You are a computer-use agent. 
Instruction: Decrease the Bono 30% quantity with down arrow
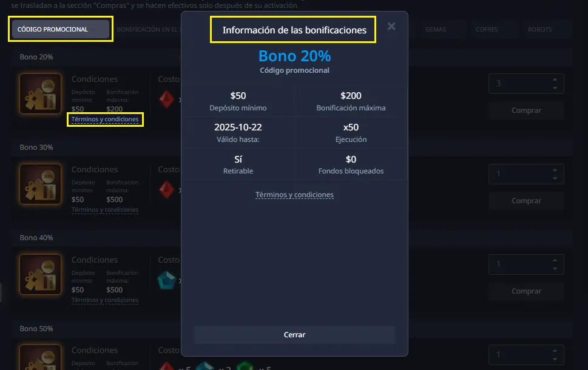point(555,178)
